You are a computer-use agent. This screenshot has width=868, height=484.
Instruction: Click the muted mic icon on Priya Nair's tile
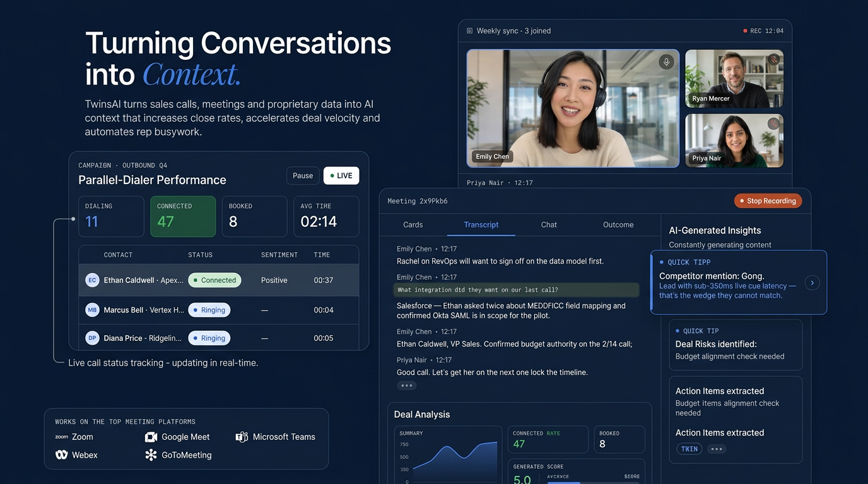[x=773, y=124]
